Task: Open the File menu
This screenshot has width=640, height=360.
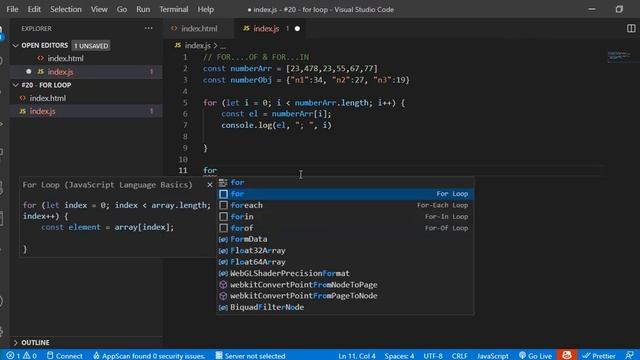Action: click(x=12, y=9)
